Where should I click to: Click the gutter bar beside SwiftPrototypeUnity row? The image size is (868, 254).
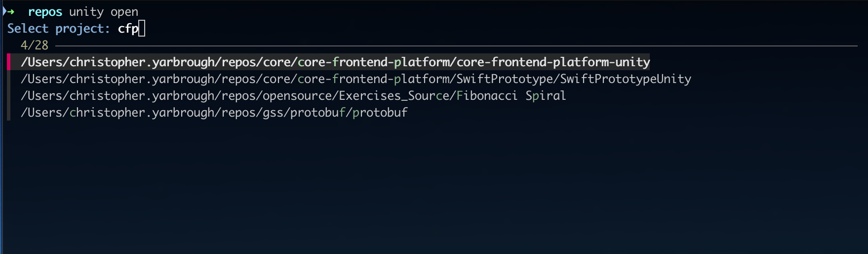click(x=9, y=79)
